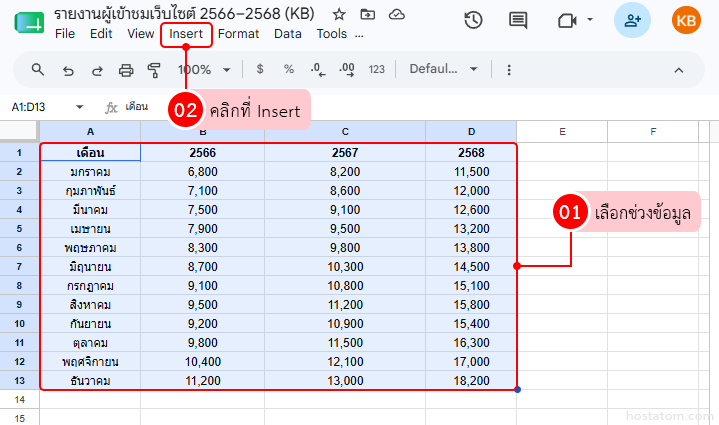Image resolution: width=719 pixels, height=425 pixels.
Task: Decrease decimal places icon
Action: (x=317, y=70)
